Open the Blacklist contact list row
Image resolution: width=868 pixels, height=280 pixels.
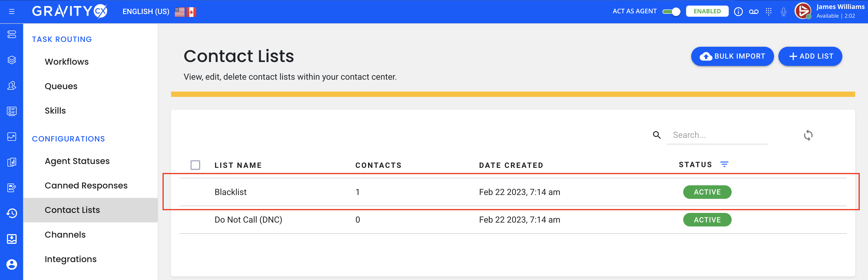click(x=231, y=192)
